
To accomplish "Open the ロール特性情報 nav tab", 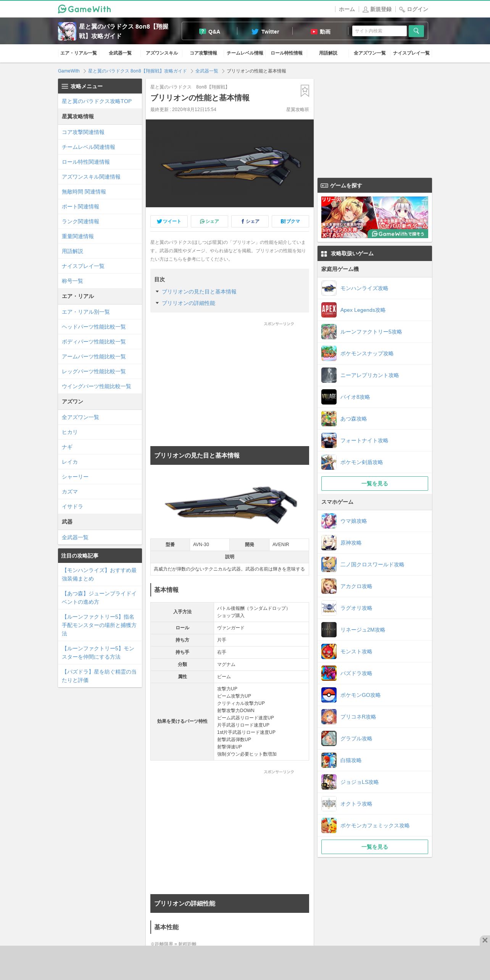I will (287, 53).
